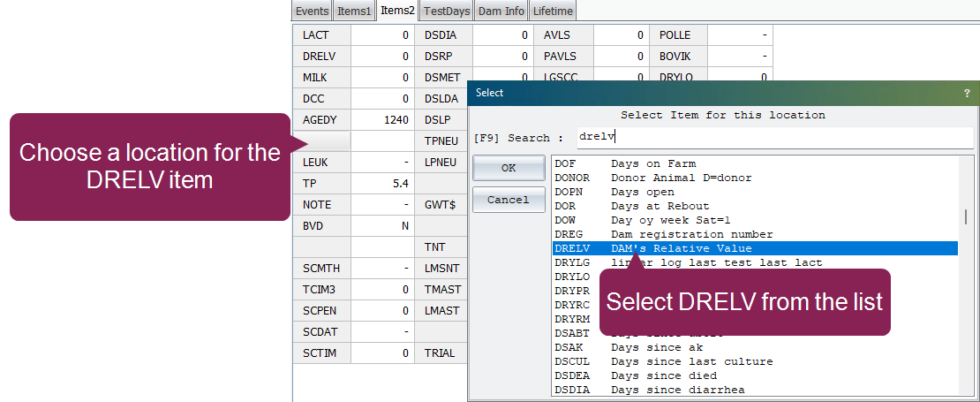Select the TestDays tab
The image size is (980, 402).
[x=446, y=11]
